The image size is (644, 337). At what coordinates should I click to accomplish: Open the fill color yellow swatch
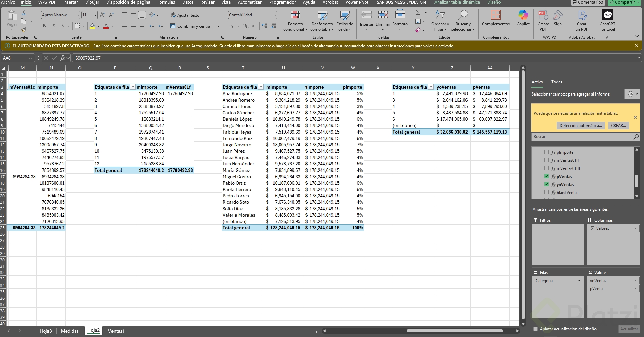coord(92,26)
